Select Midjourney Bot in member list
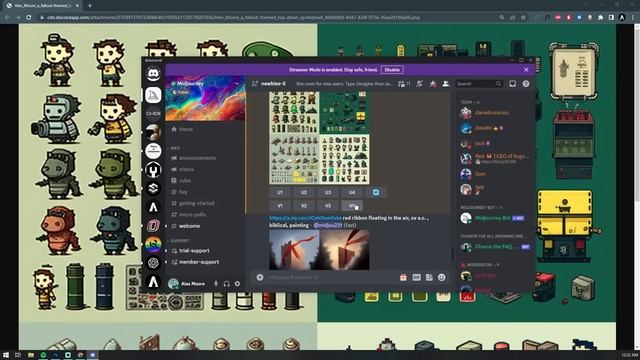This screenshot has width=640, height=360. tap(494, 218)
